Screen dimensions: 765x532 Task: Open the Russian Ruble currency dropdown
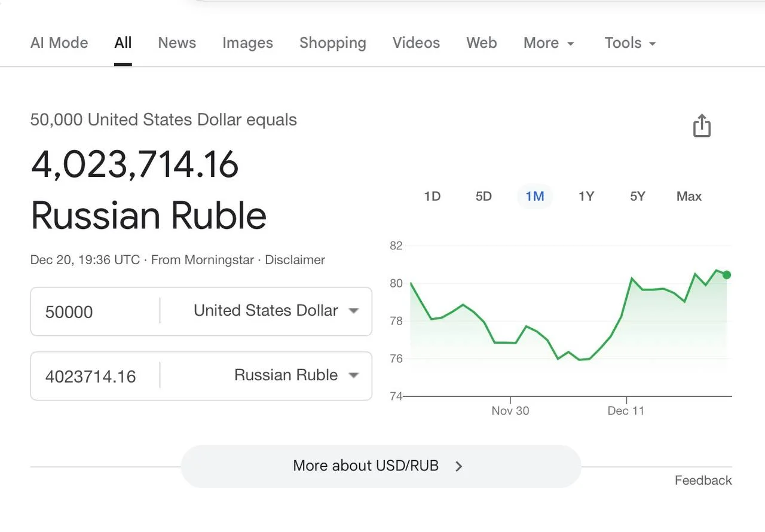tap(296, 375)
